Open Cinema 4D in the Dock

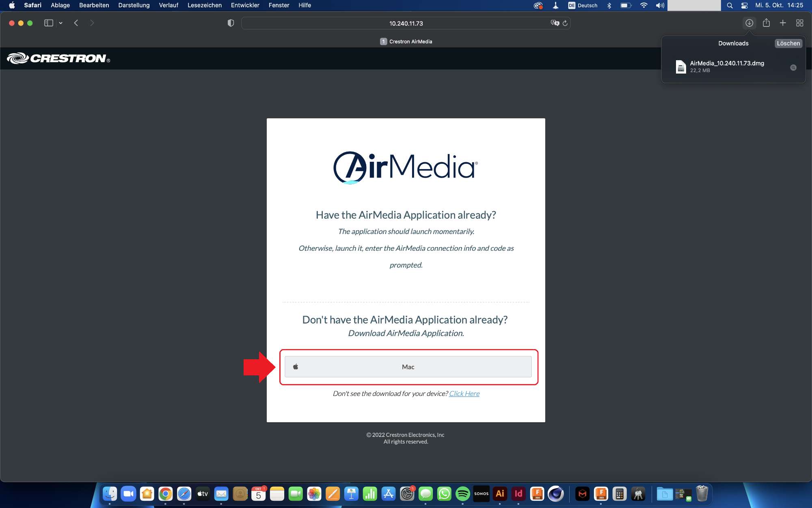point(556,494)
